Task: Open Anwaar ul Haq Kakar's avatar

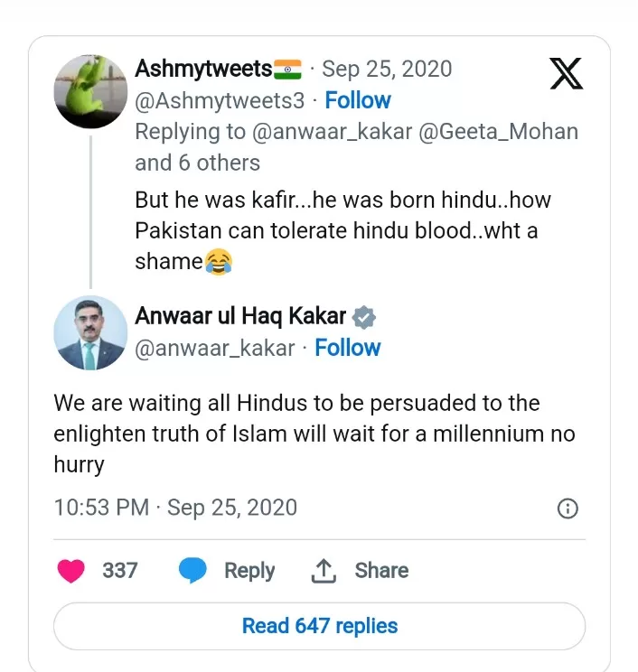Action: click(x=89, y=331)
